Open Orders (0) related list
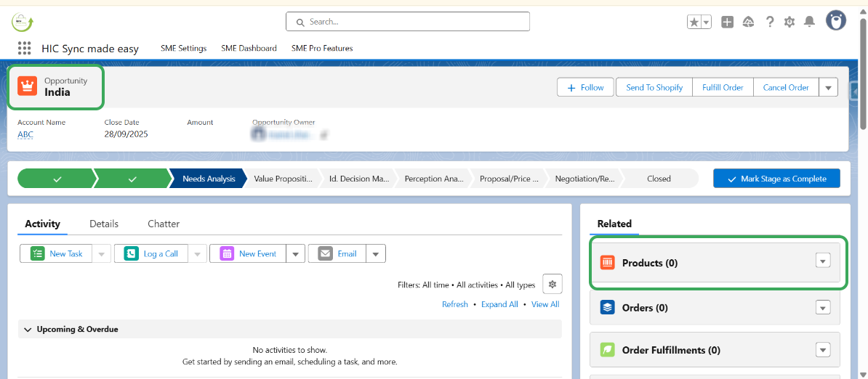 (x=645, y=308)
